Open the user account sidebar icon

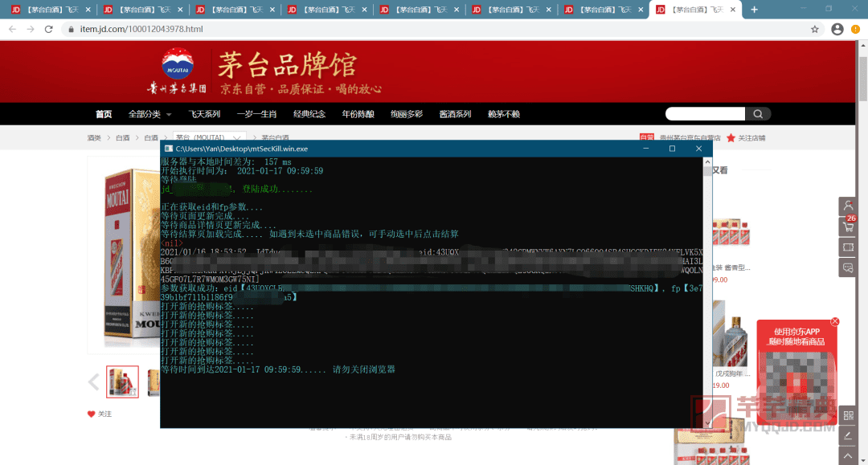(848, 205)
